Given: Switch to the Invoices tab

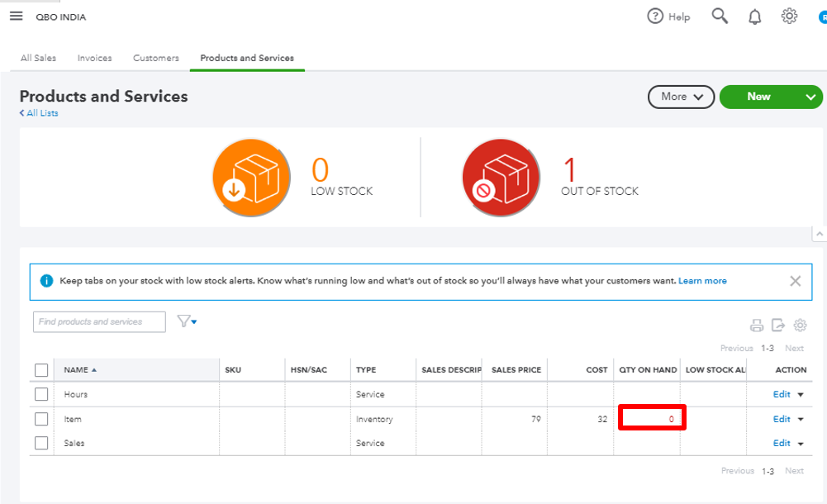Looking at the screenshot, I should pyautogui.click(x=94, y=58).
